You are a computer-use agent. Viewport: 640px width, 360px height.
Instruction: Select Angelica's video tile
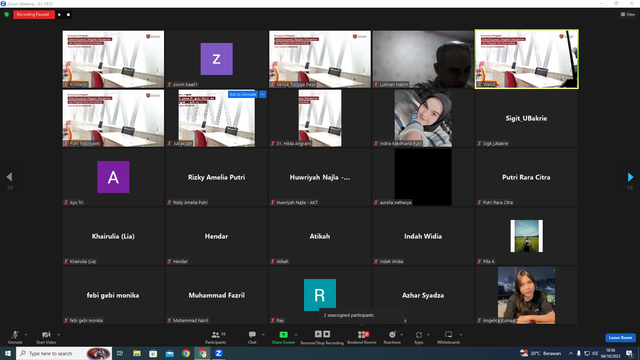point(526,295)
